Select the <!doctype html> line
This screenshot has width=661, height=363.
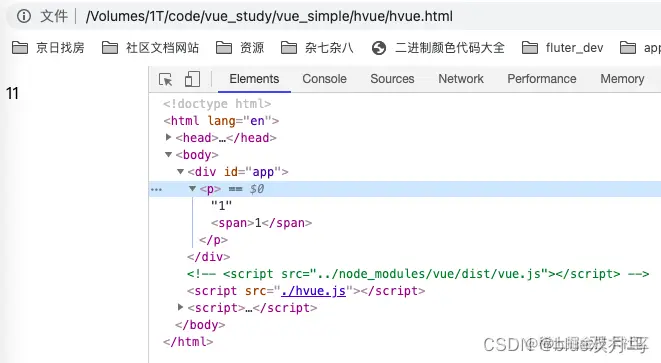[x=217, y=104]
